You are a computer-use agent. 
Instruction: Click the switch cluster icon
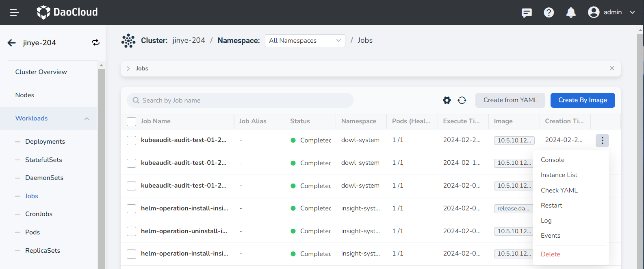tap(95, 43)
